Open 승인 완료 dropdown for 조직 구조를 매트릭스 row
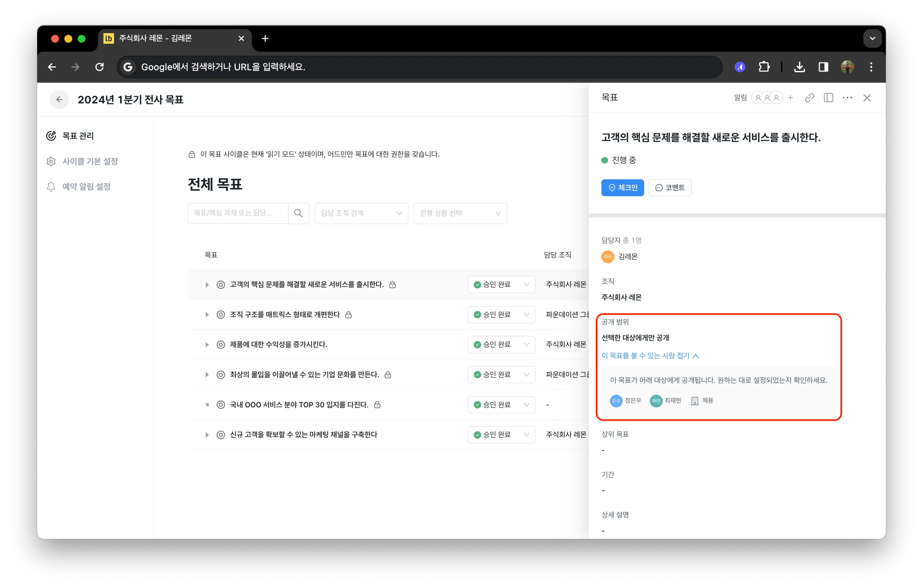Image resolution: width=923 pixels, height=588 pixels. pos(501,315)
